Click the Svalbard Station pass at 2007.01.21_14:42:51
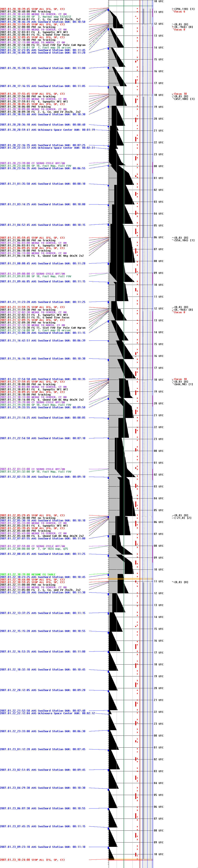Screen dimensions: 198x868 point(43,341)
